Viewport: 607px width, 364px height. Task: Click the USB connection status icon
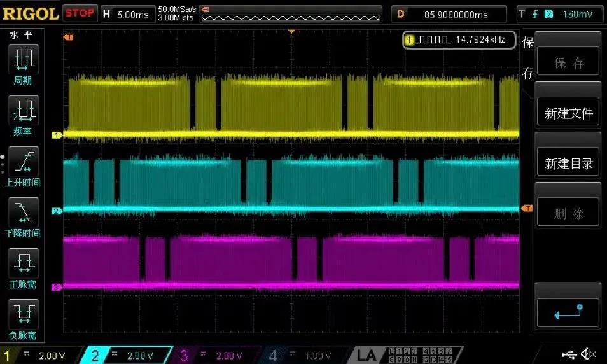pos(569,354)
